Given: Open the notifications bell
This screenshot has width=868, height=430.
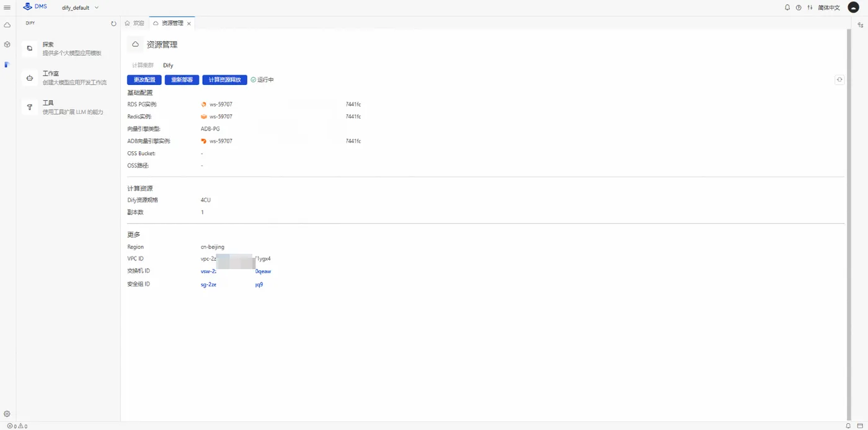Looking at the screenshot, I should click(x=787, y=7).
